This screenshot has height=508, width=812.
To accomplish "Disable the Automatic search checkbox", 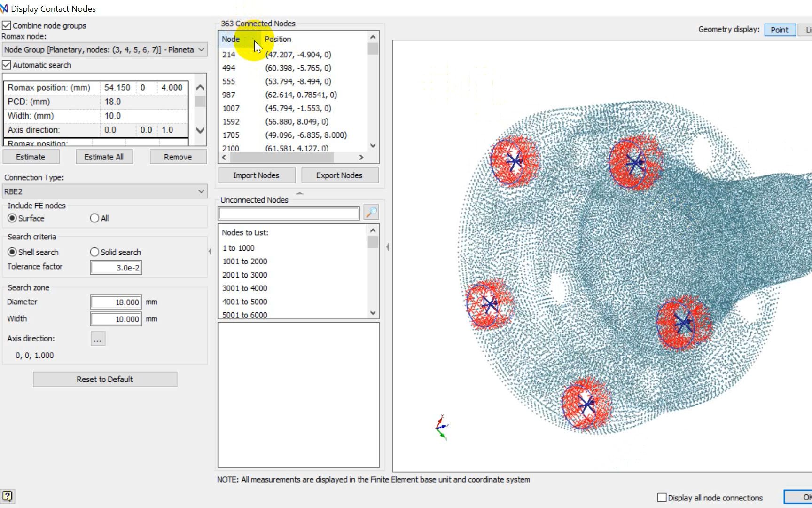I will (x=7, y=65).
